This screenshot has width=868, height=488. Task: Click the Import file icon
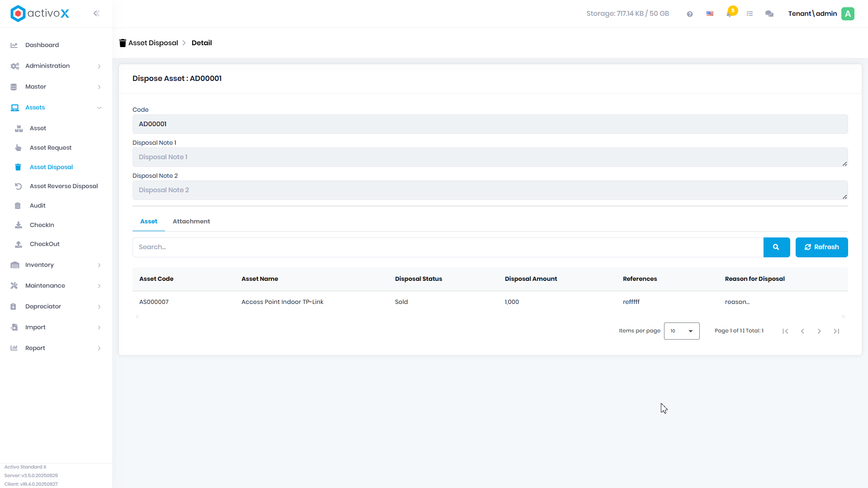14,327
